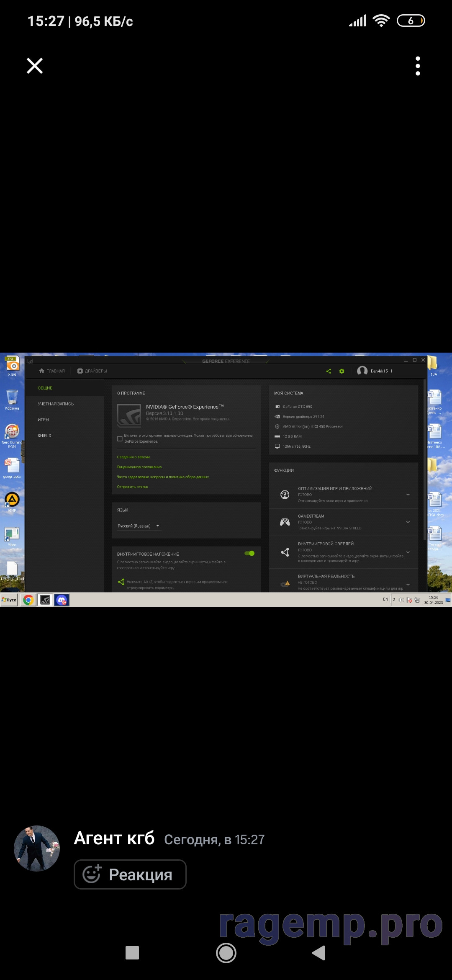This screenshot has height=980, width=452.
Task: Expand the ВНУТРИИГРОВОЙ ОВЕРЛЕЙ chevron
Action: click(x=408, y=552)
